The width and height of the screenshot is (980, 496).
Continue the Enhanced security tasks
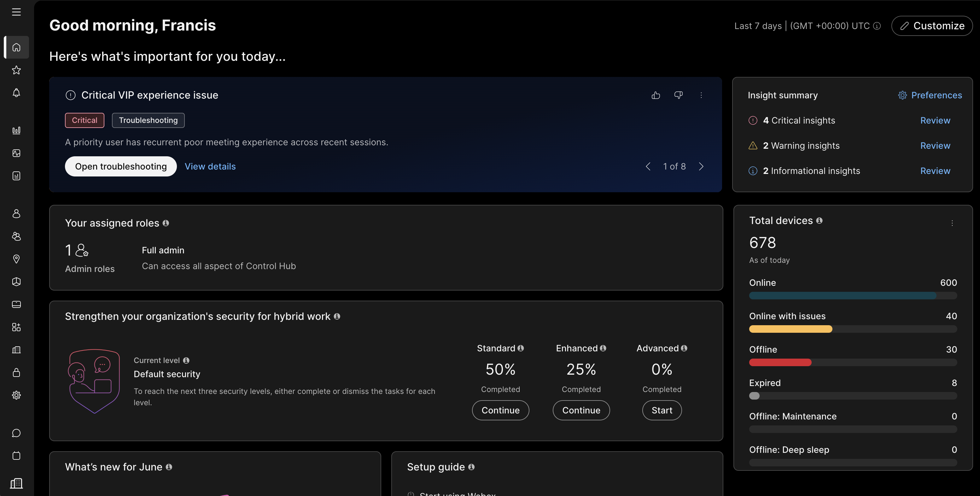581,411
